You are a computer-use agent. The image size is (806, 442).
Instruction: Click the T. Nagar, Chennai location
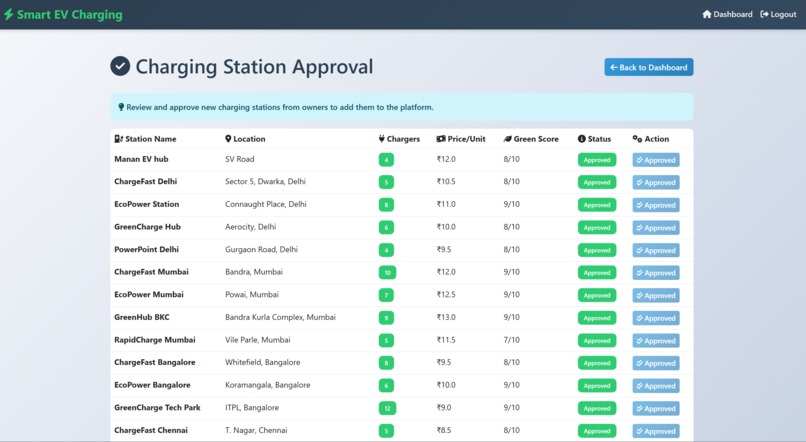(x=256, y=430)
